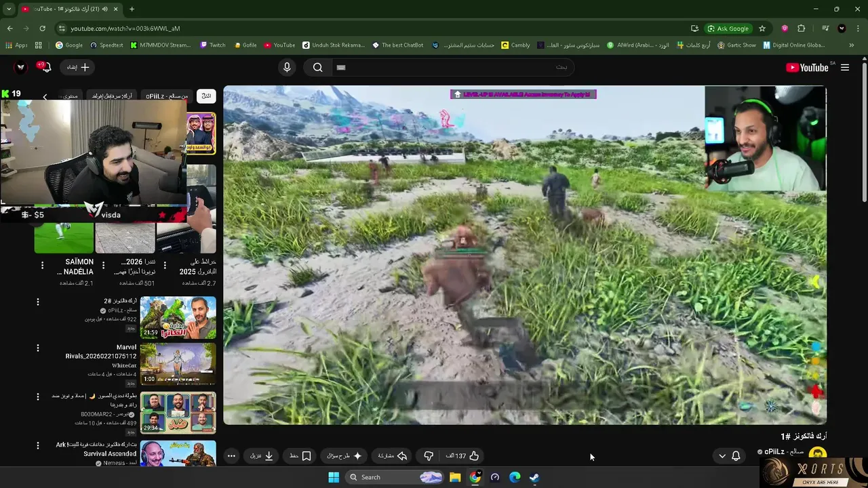Open options for 'SAÏMON NADÉLIA' short
Screen dimensions: 868x488
coord(42,265)
